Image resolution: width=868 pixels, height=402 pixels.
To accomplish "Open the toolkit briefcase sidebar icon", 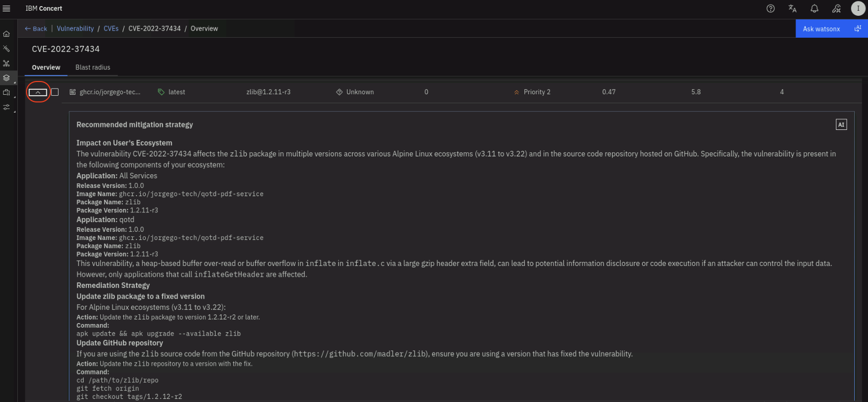I will 7,93.
